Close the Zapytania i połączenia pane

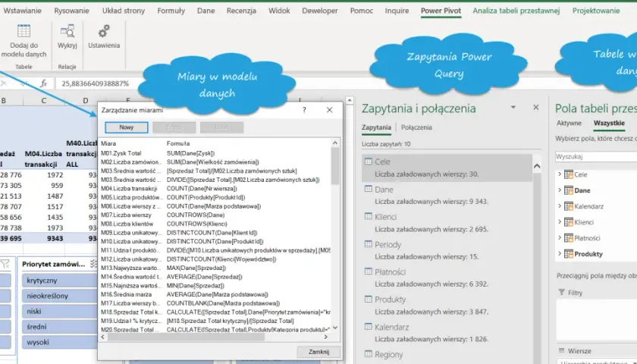coord(536,107)
